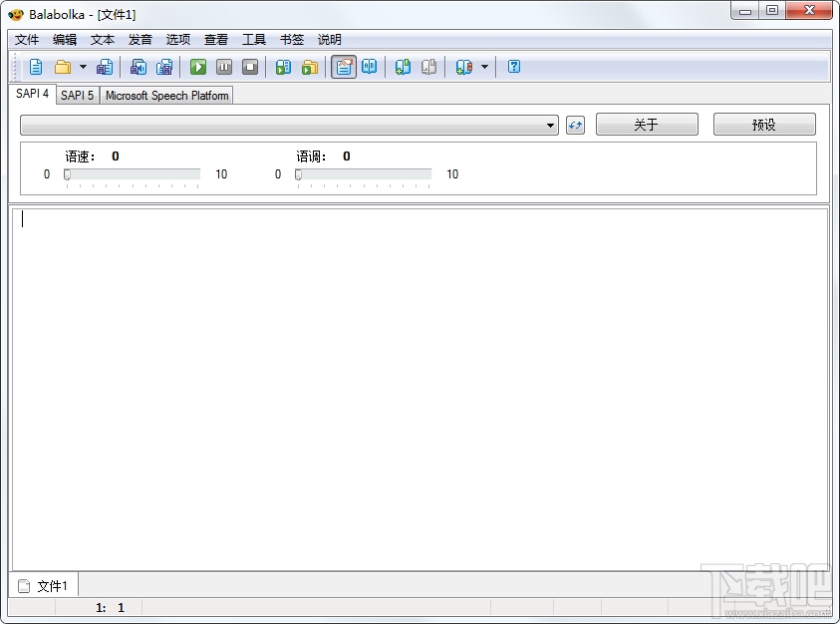This screenshot has width=840, height=624.
Task: Open help with the question mark icon
Action: pyautogui.click(x=514, y=67)
